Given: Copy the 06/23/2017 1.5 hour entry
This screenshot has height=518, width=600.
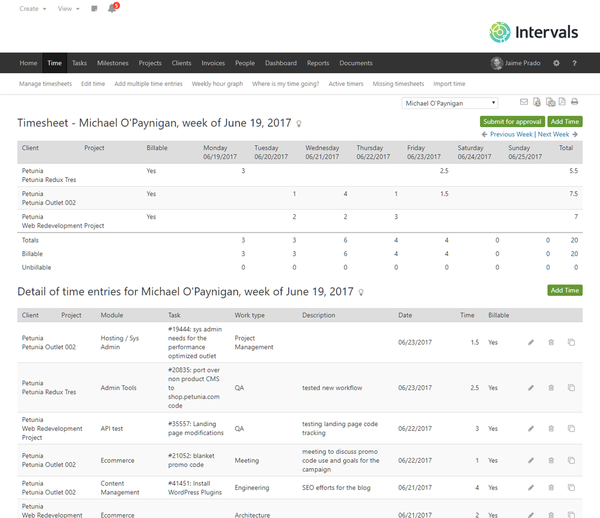Looking at the screenshot, I should pos(571,342).
